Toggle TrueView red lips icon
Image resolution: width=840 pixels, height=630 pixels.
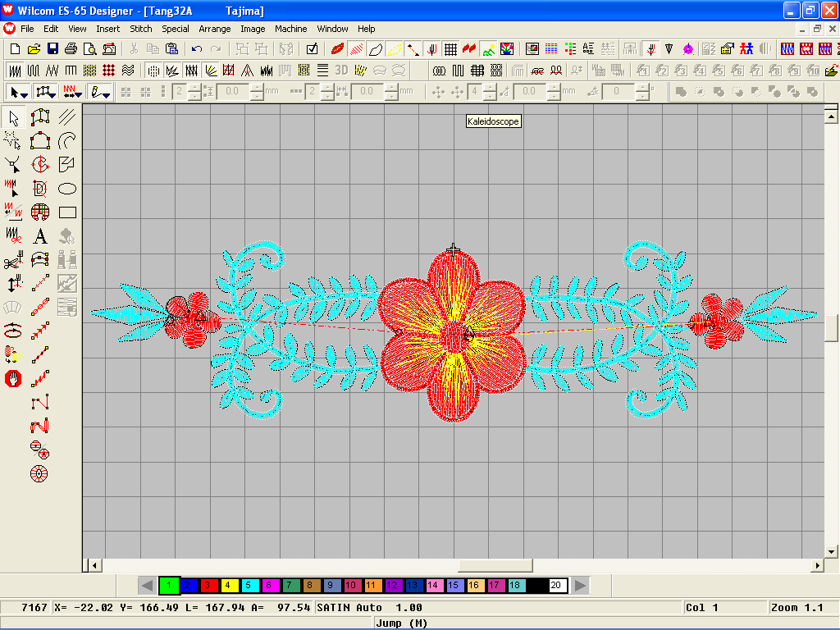point(337,49)
